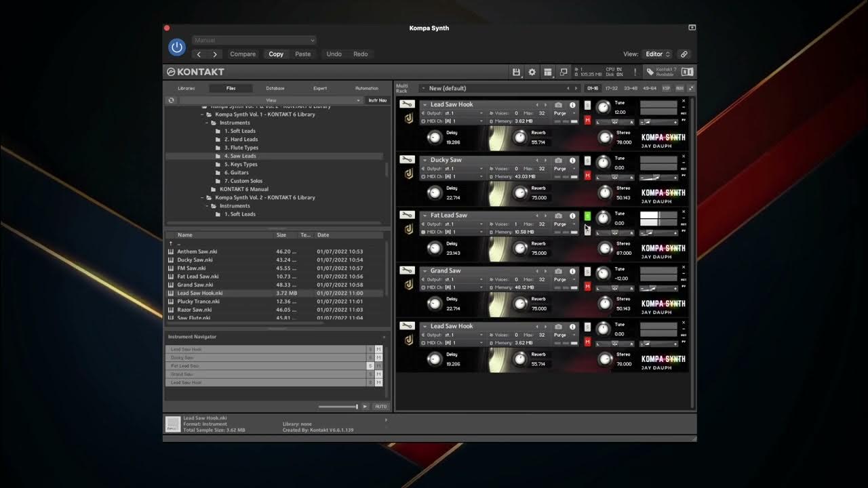Show Fat Lead Saw info icon
868x488 pixels.
coord(572,216)
